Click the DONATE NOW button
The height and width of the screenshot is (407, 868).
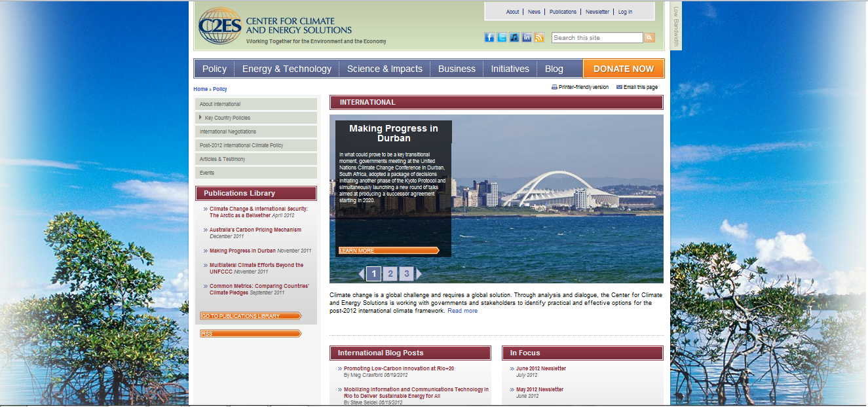[x=624, y=68]
